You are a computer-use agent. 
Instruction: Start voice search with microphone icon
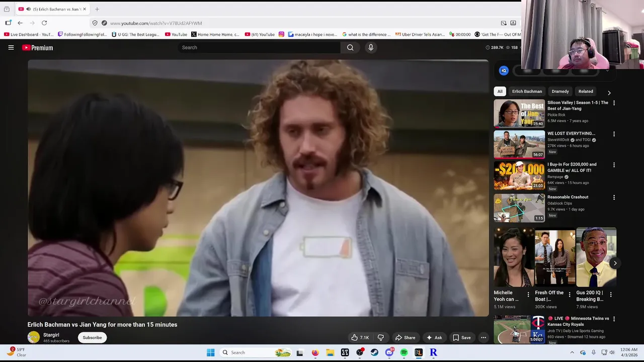coord(371,48)
